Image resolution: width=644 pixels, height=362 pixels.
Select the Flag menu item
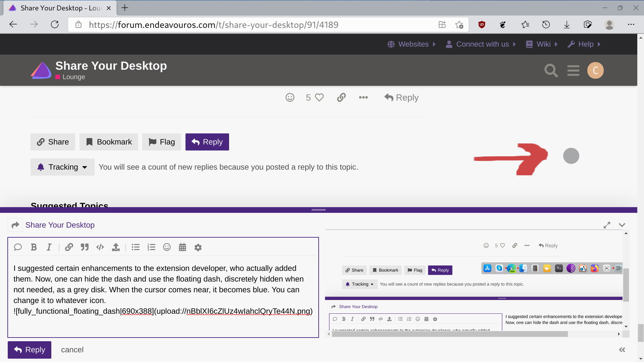tap(163, 142)
